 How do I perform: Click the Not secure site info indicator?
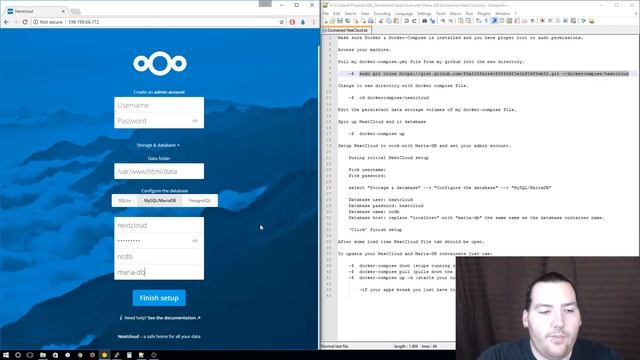tap(48, 22)
